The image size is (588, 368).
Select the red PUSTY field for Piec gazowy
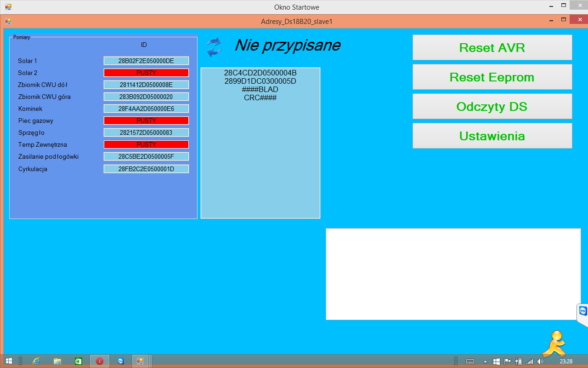click(146, 121)
